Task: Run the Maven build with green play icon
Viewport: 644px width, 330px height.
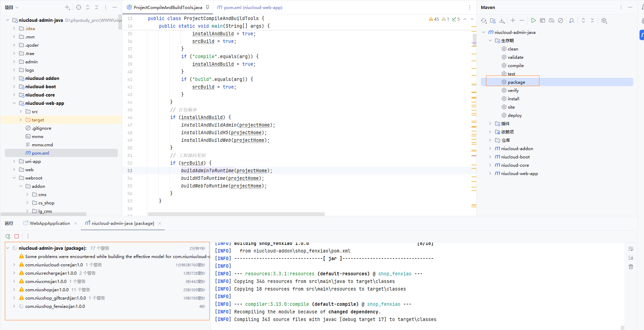Action: 533,21
